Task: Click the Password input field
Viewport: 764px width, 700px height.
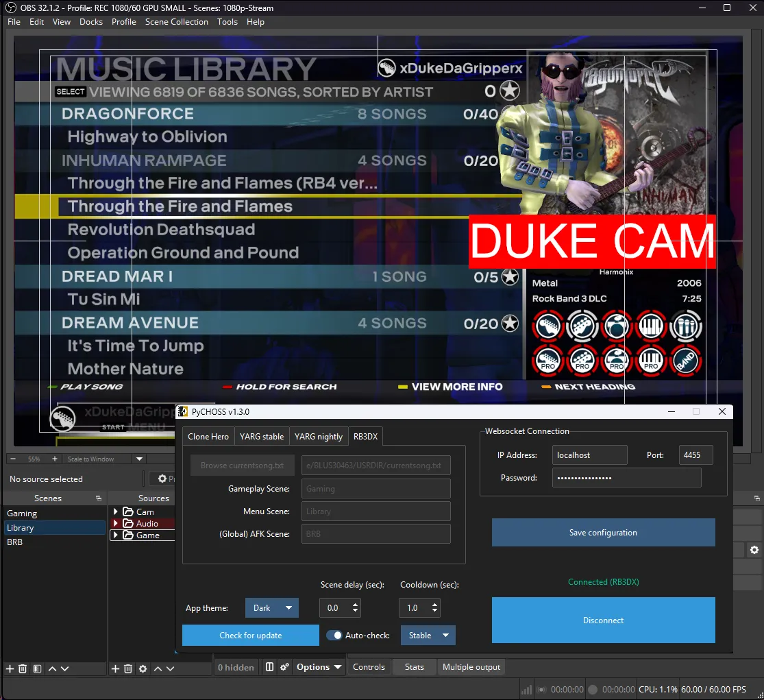Action: click(x=626, y=478)
